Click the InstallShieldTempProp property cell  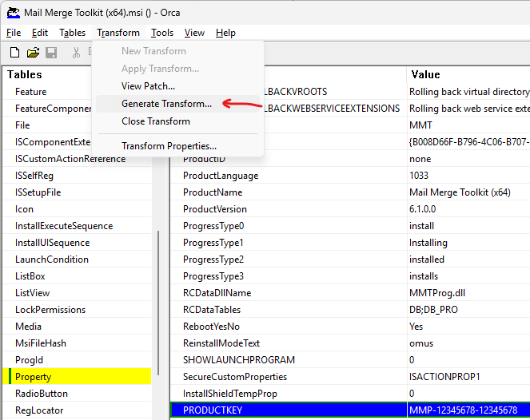[289, 394]
